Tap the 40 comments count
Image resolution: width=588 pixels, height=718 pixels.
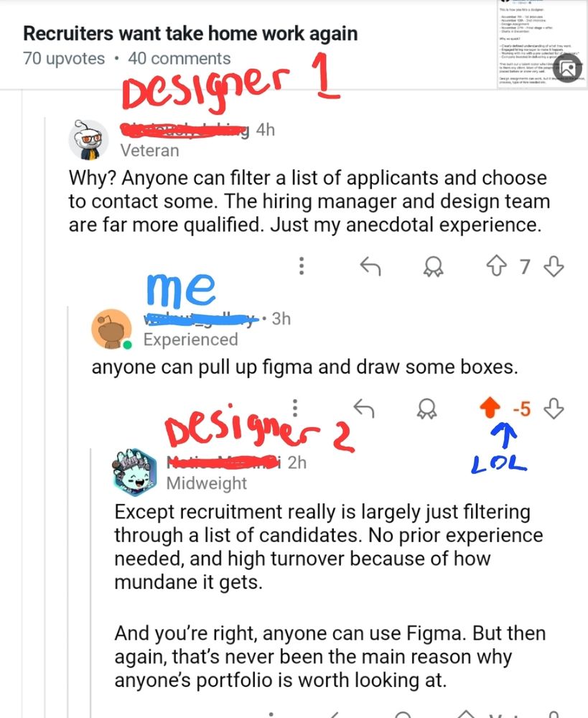click(179, 59)
